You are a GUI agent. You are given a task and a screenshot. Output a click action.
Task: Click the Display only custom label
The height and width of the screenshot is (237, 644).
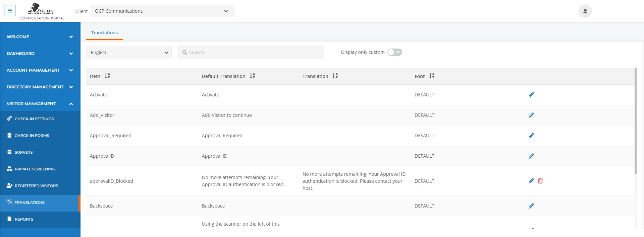(363, 52)
